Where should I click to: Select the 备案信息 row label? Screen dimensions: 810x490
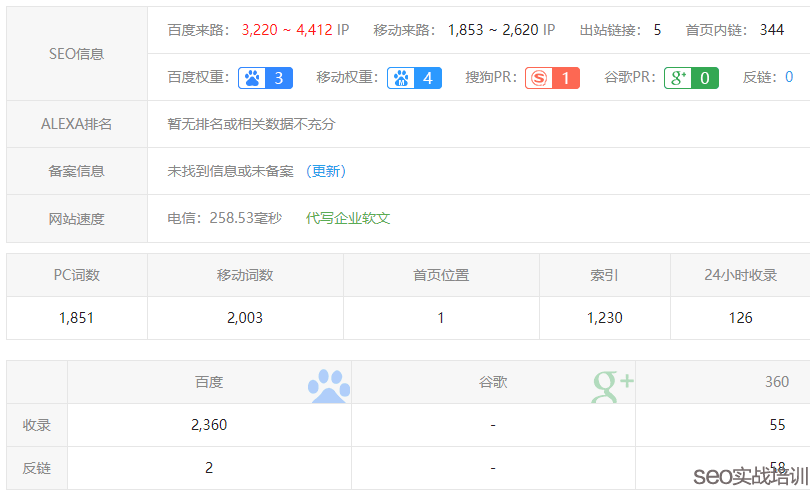(76, 171)
